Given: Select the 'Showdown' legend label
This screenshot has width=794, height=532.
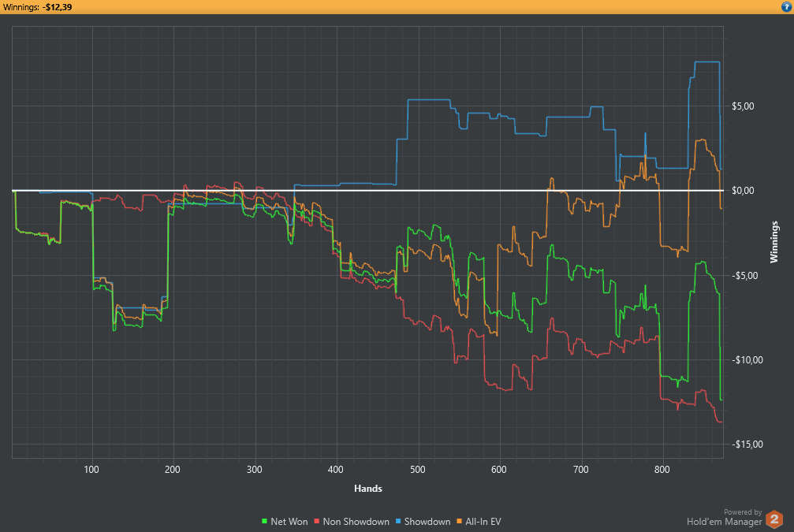Looking at the screenshot, I should click(427, 522).
